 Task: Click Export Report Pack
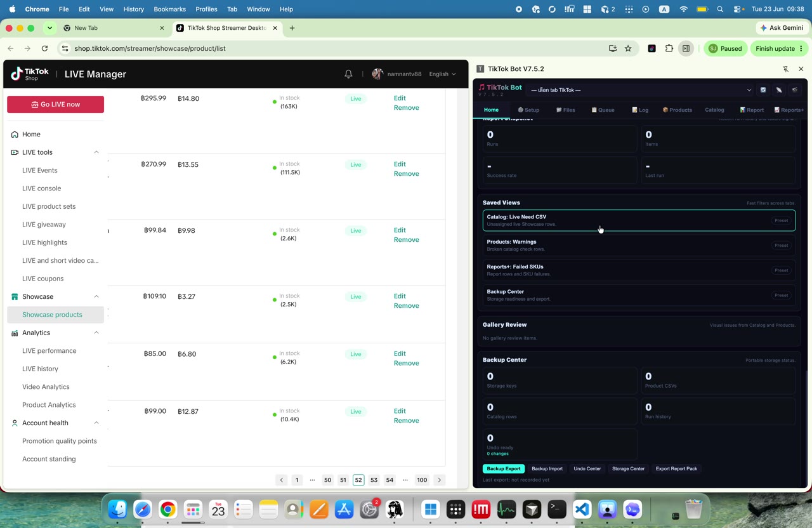point(676,469)
